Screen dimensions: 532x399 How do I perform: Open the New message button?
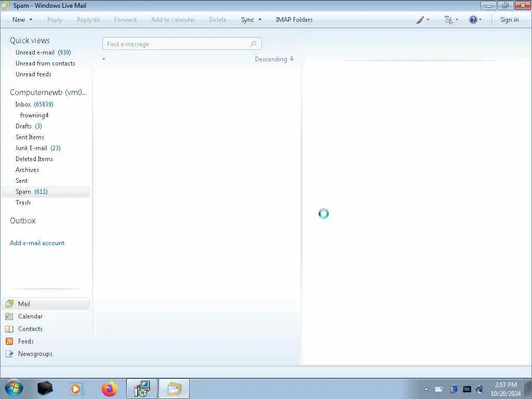[x=19, y=20]
